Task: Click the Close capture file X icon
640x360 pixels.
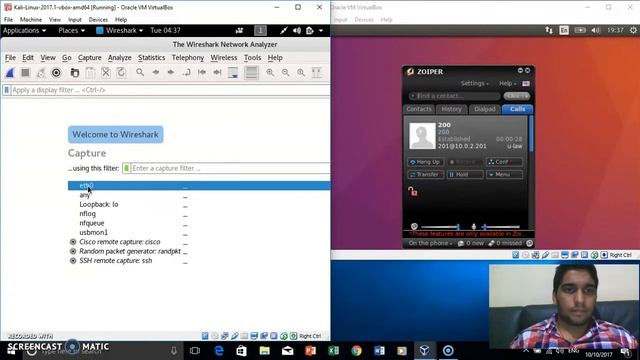Action: point(106,73)
